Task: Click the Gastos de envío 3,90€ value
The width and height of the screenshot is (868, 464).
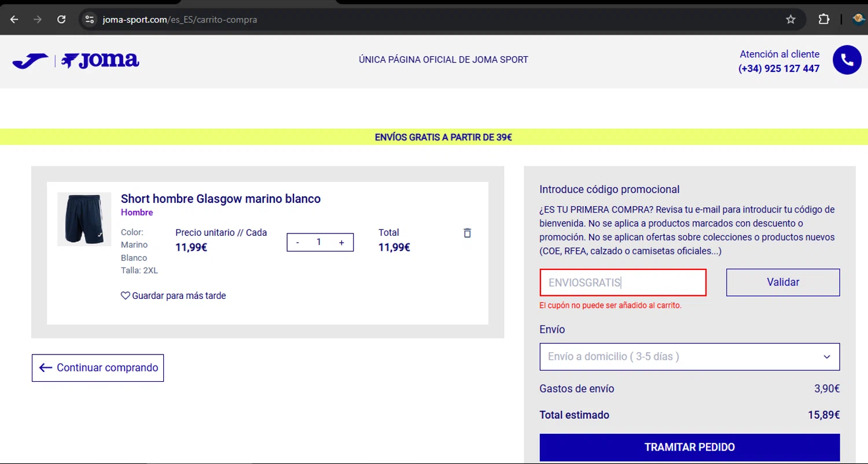Action: click(827, 389)
